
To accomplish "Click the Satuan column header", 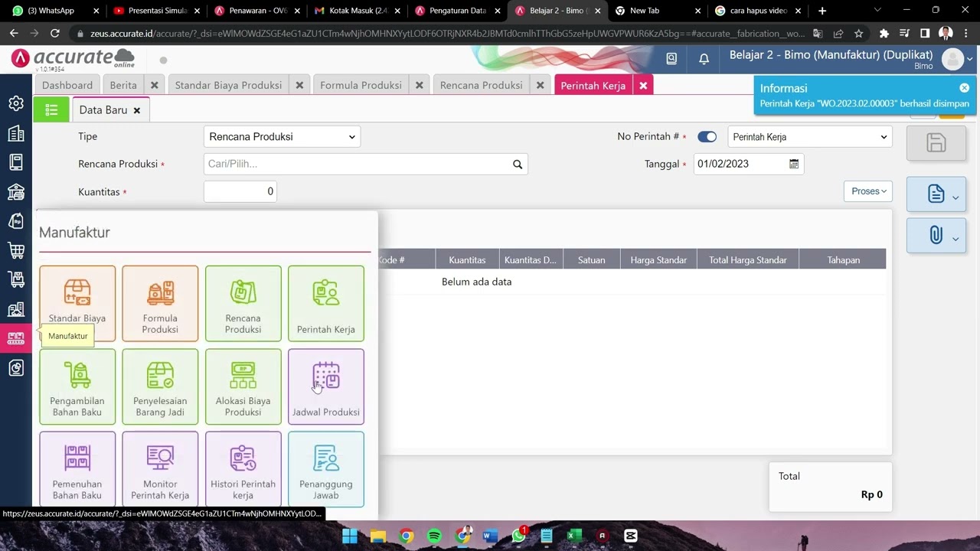I will (592, 260).
